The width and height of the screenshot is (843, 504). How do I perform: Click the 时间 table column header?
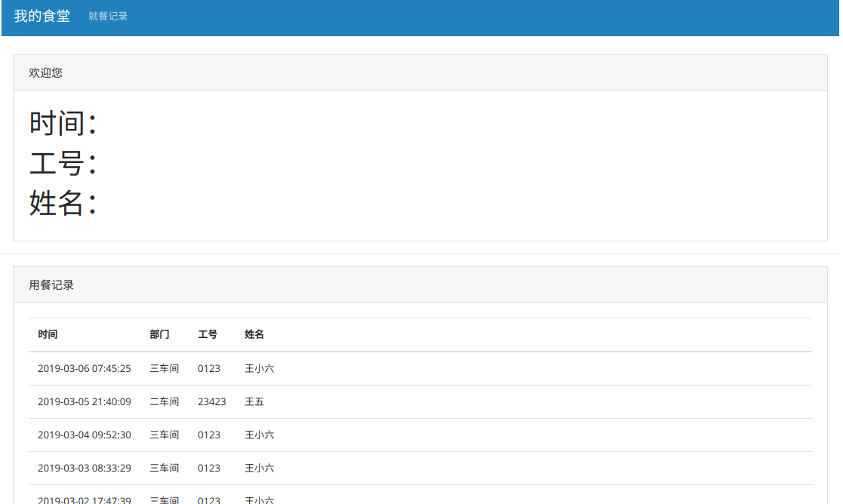[x=48, y=334]
